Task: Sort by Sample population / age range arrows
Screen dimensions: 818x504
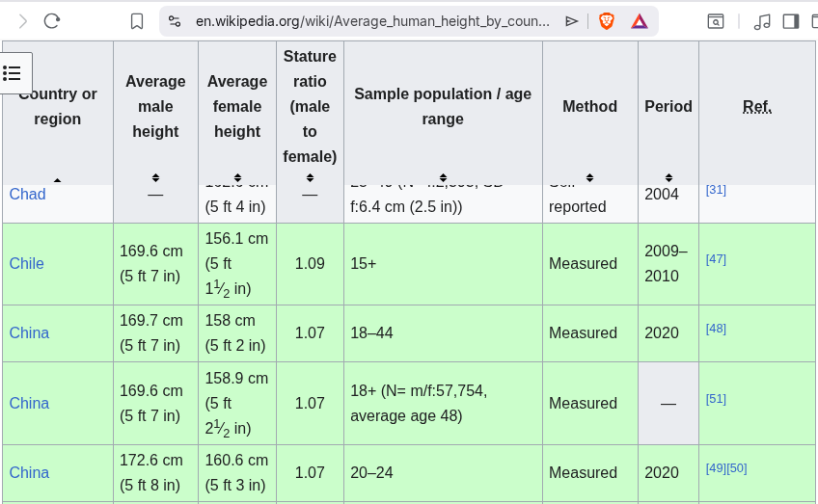Action: click(443, 177)
